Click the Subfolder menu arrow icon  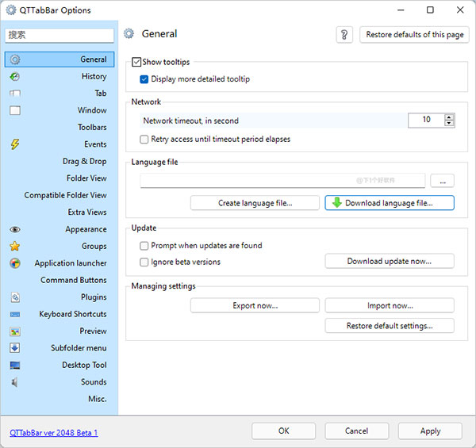pos(15,348)
